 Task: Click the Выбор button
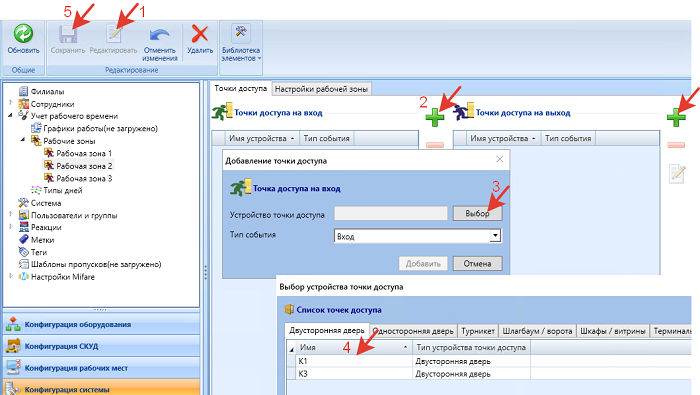477,213
